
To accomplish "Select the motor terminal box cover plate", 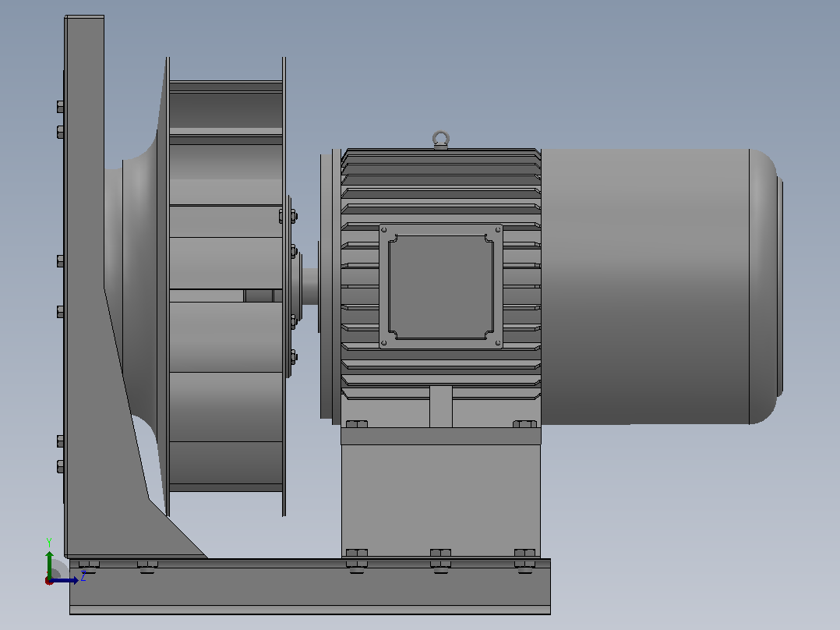I will [x=441, y=287].
